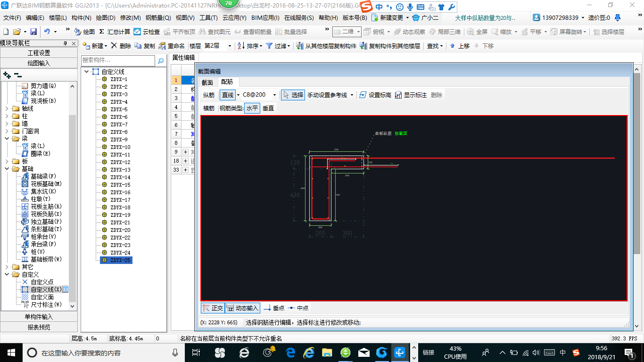644x362 pixels.
Task: Click 显示标注 show annotation tool
Action: click(x=411, y=95)
